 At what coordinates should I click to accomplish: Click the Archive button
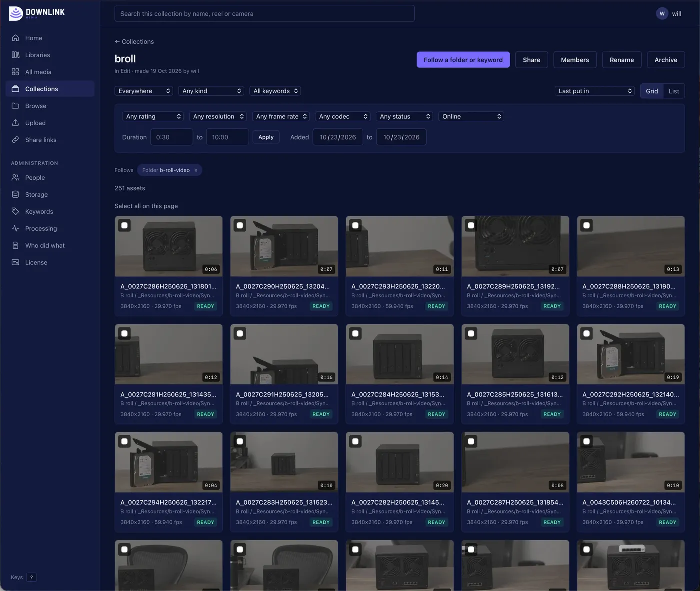coord(666,60)
